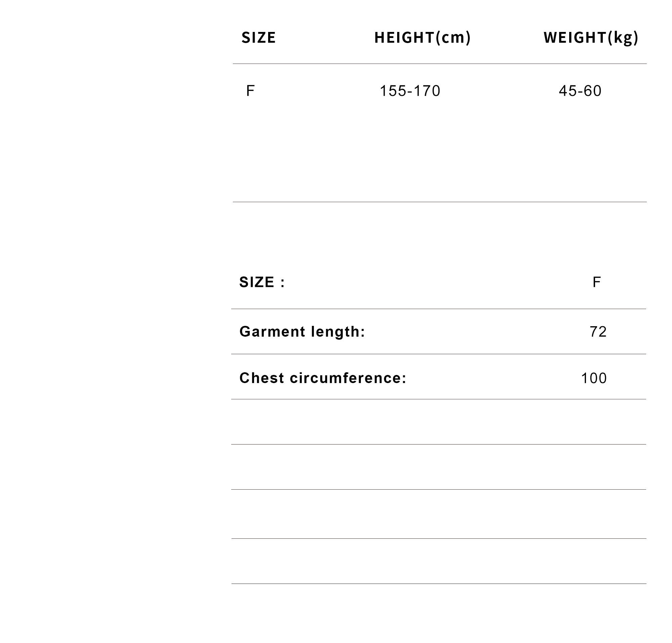This screenshot has height=643, width=672.
Task: Click the last empty row of lower table
Action: click(x=438, y=561)
